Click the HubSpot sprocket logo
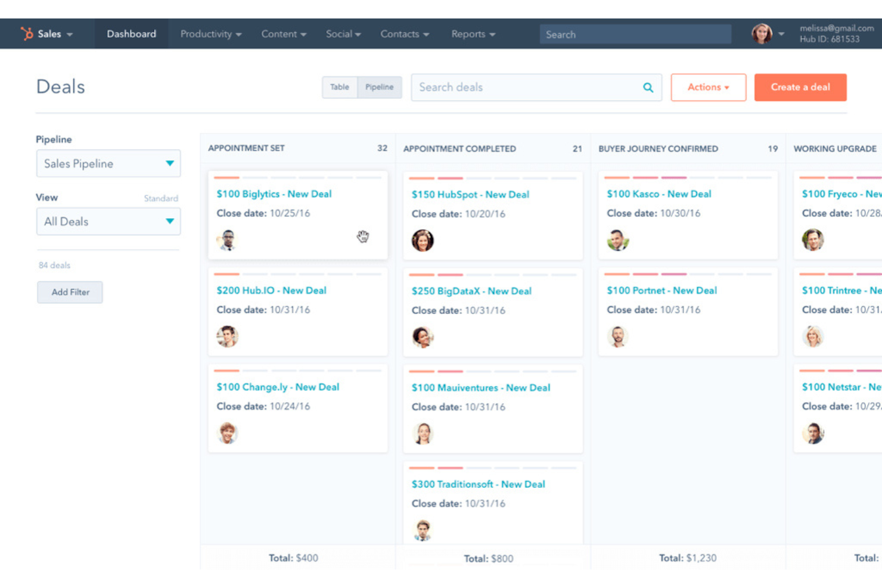The height and width of the screenshot is (588, 882). 27,33
